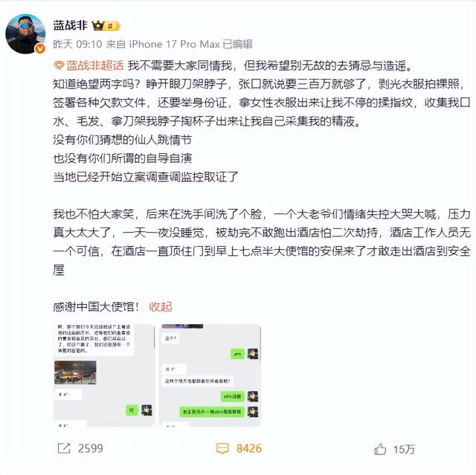The image size is (476, 475).
Task: Click the street photo inside first thumbnail
Action: [75, 372]
